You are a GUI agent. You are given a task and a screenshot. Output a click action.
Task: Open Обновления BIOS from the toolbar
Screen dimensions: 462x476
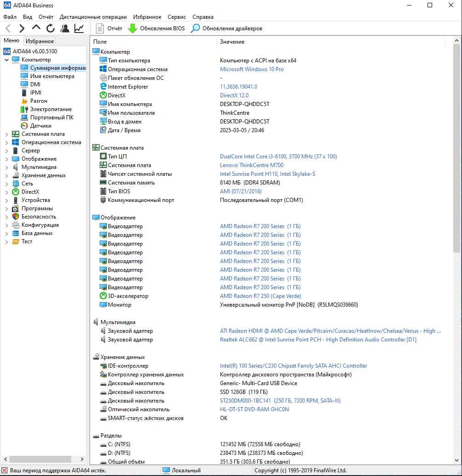click(157, 28)
